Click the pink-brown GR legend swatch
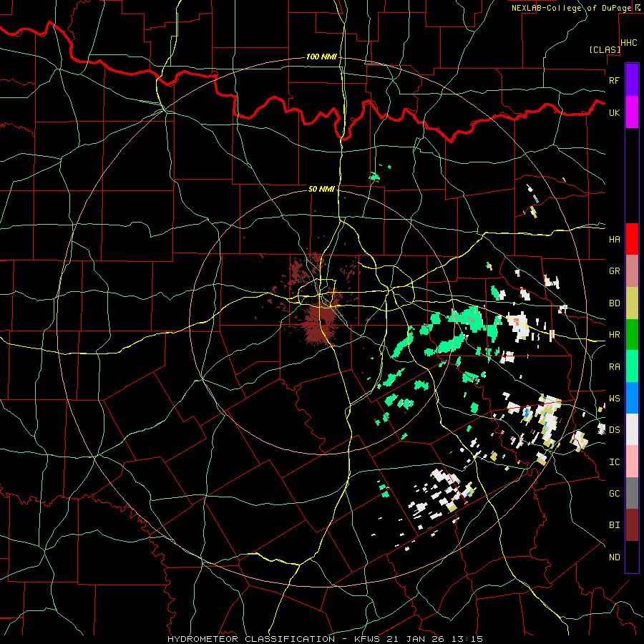Viewport: 644px width, 644px height. [x=632, y=271]
